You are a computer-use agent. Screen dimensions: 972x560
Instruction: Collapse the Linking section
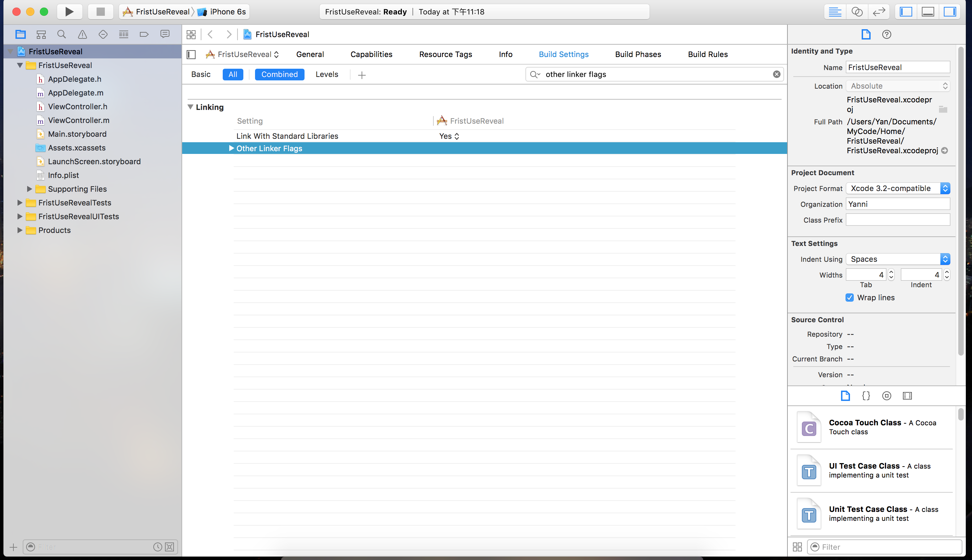(190, 107)
